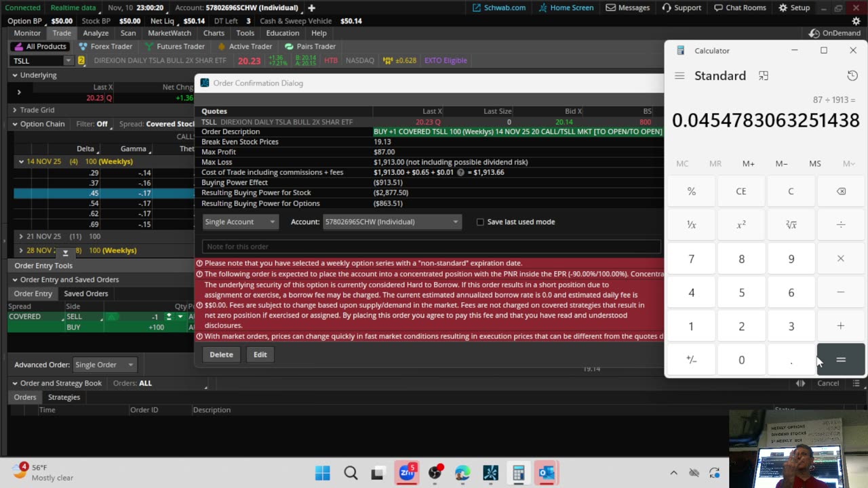Open thinkorswim Setup gear menu

tap(794, 7)
